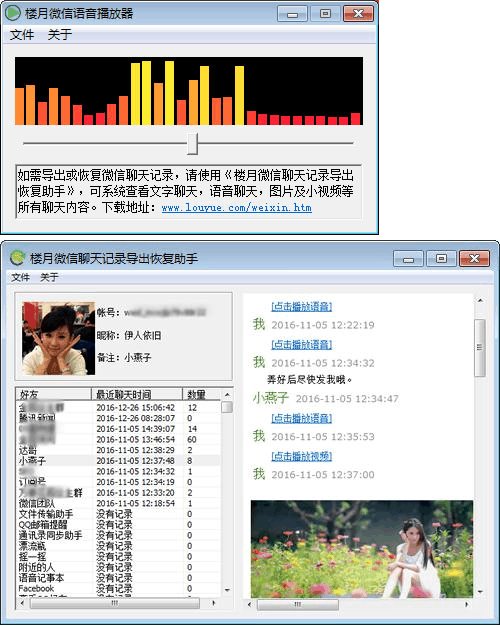The height and width of the screenshot is (630, 500).
Task: Click the chat panel scroll left arrow
Action: click(x=250, y=604)
